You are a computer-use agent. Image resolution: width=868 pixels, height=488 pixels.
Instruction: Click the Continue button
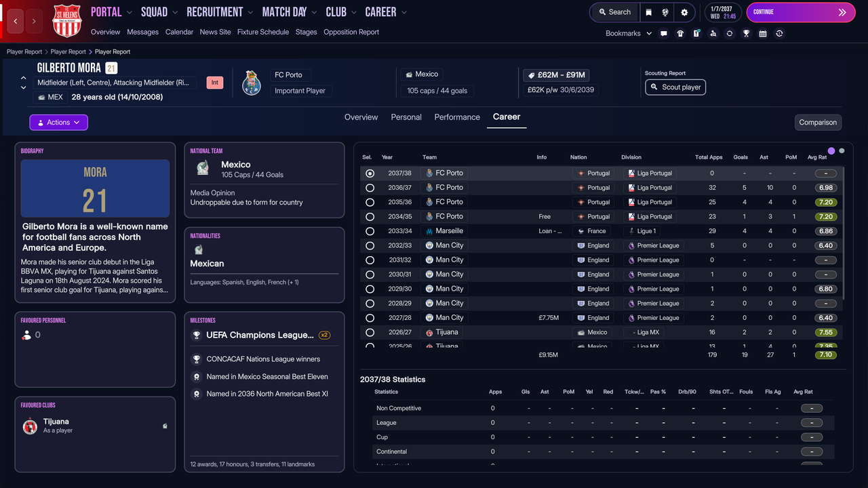[801, 12]
